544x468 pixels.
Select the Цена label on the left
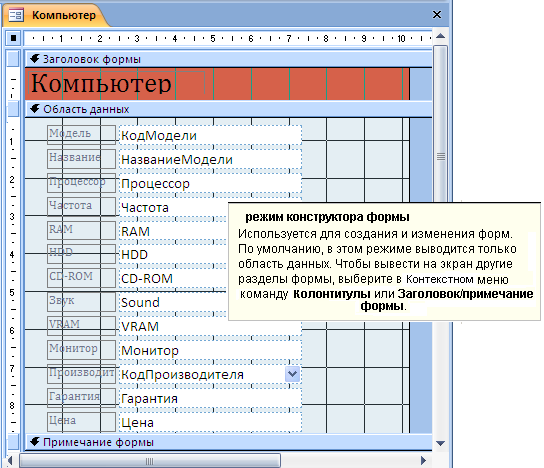82,421
